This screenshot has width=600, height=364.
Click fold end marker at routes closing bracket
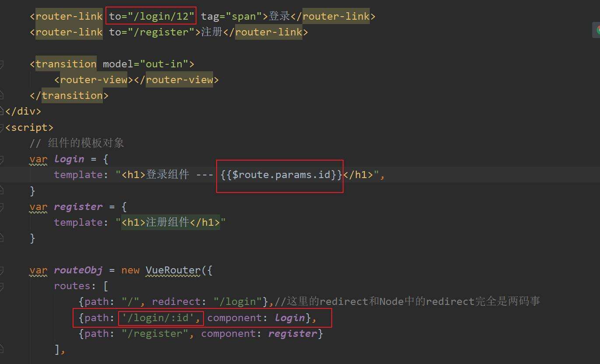coord(1,349)
